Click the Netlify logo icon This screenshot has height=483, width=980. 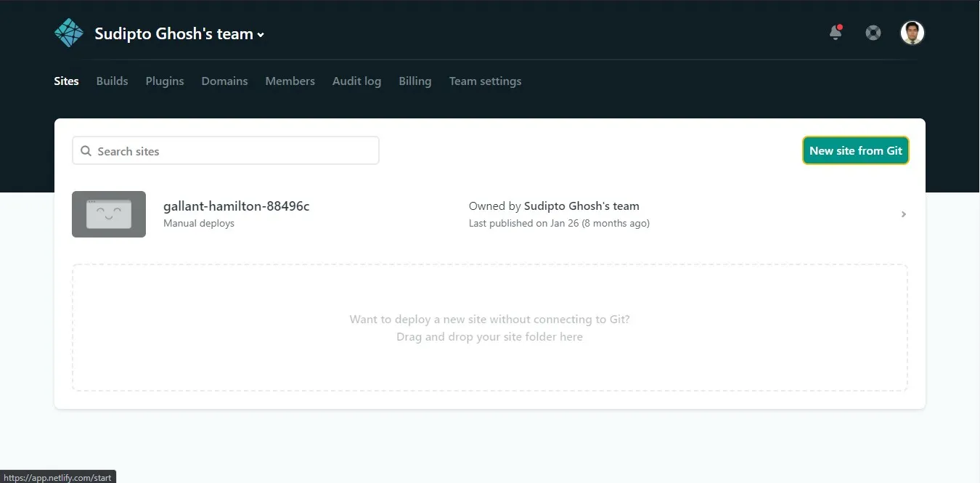pyautogui.click(x=68, y=32)
